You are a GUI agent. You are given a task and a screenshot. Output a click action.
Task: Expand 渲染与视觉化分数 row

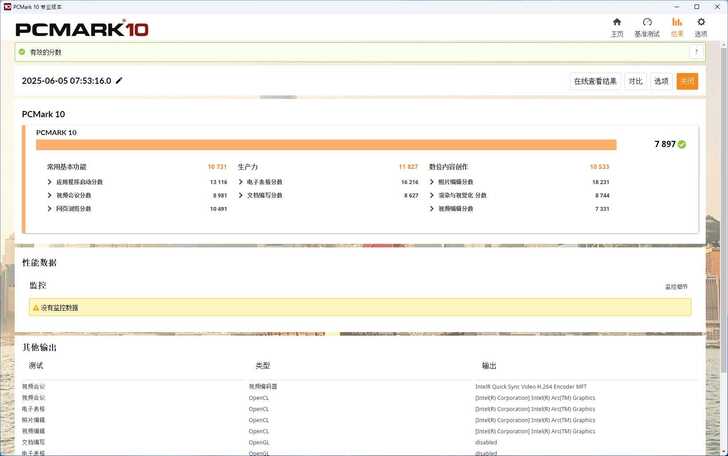[x=431, y=195]
